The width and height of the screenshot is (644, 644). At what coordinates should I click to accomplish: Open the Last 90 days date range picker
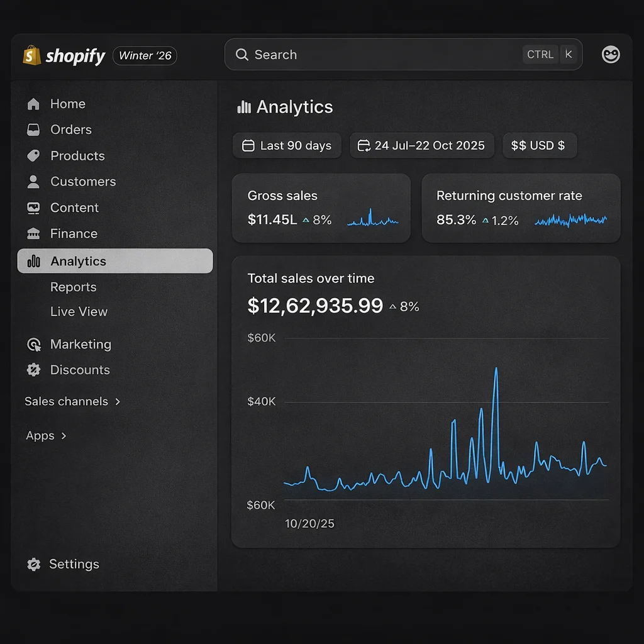[287, 146]
